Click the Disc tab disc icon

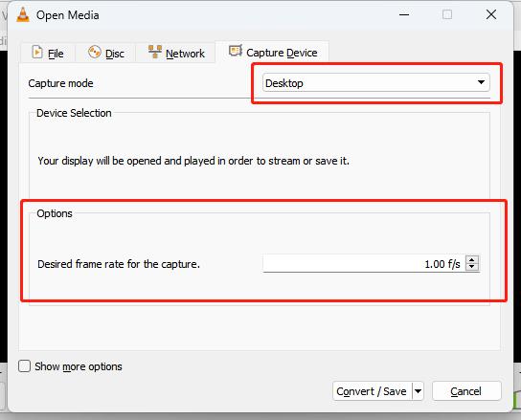pos(95,52)
